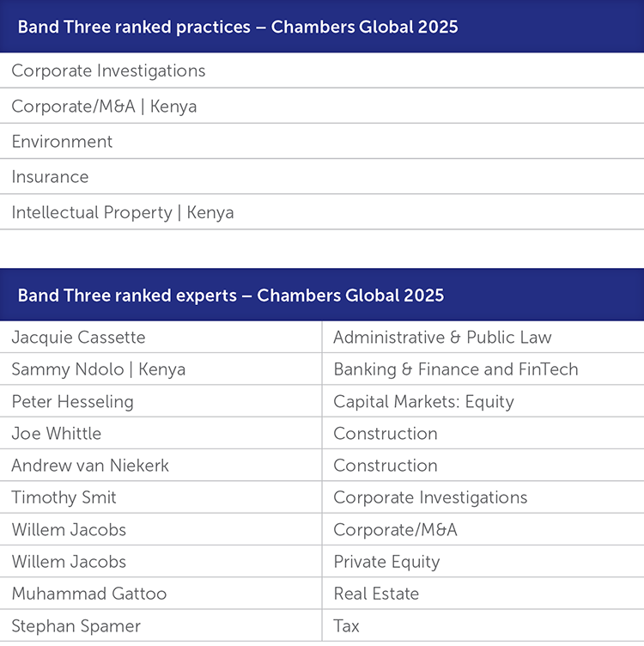Select the Timothy Smit name cell
Screen dimensions: 644x646
161,497
